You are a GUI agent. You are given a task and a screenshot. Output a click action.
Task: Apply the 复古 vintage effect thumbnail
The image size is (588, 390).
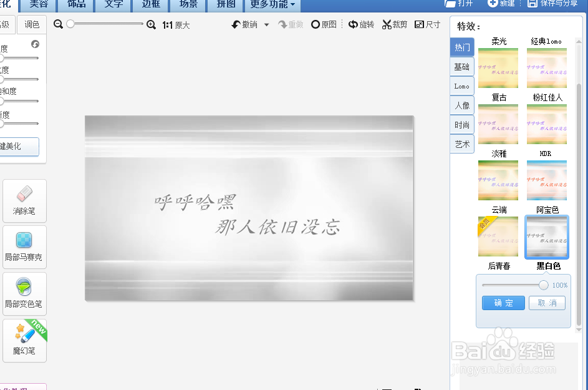pos(498,124)
